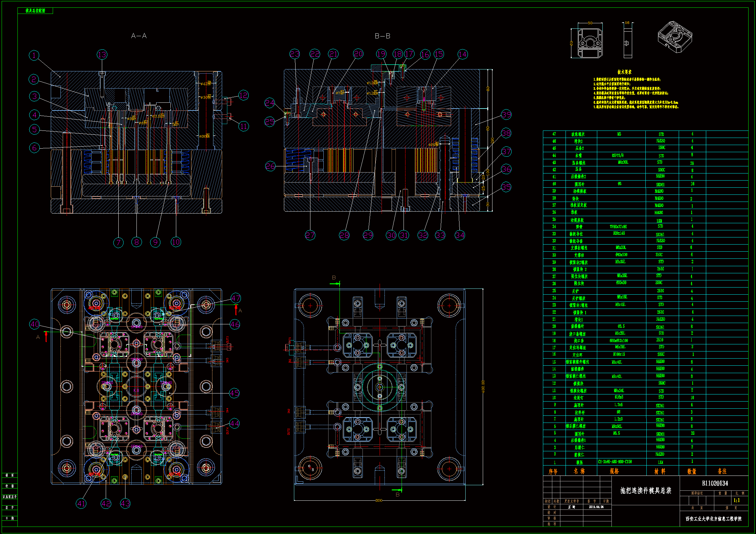756x534 pixels.
Task: Click the 材料 column header
Action: coord(660,471)
